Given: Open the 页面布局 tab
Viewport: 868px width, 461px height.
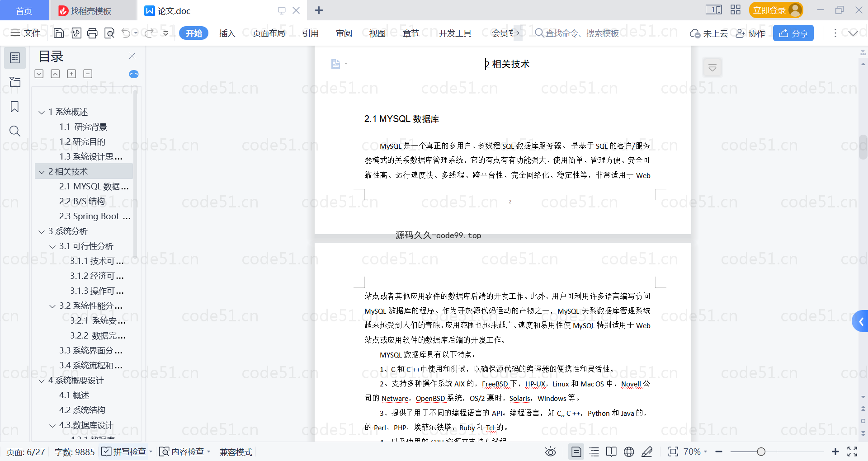Looking at the screenshot, I should 269,33.
